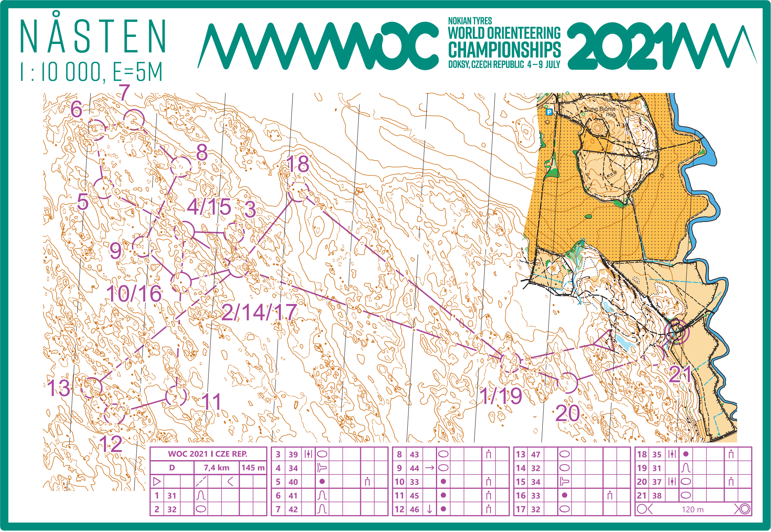This screenshot has height=532, width=771.
Task: Click the oval symbol in row 13
Action: (x=565, y=454)
